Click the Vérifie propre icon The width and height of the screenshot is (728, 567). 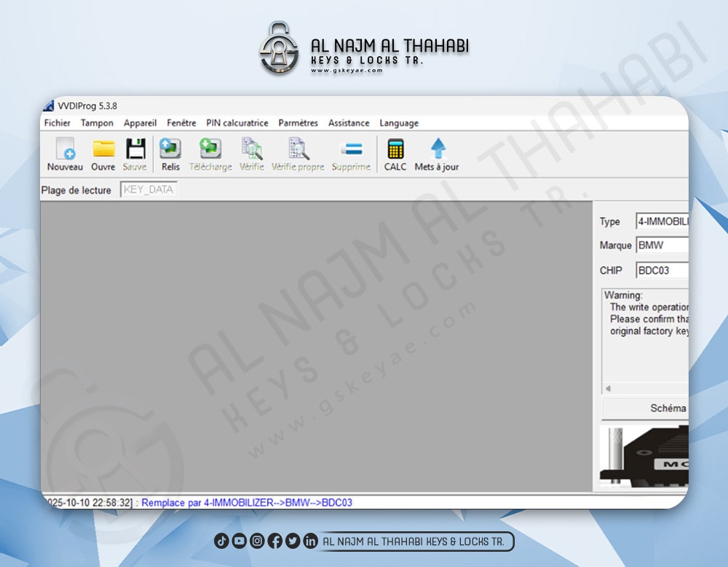pos(298,154)
